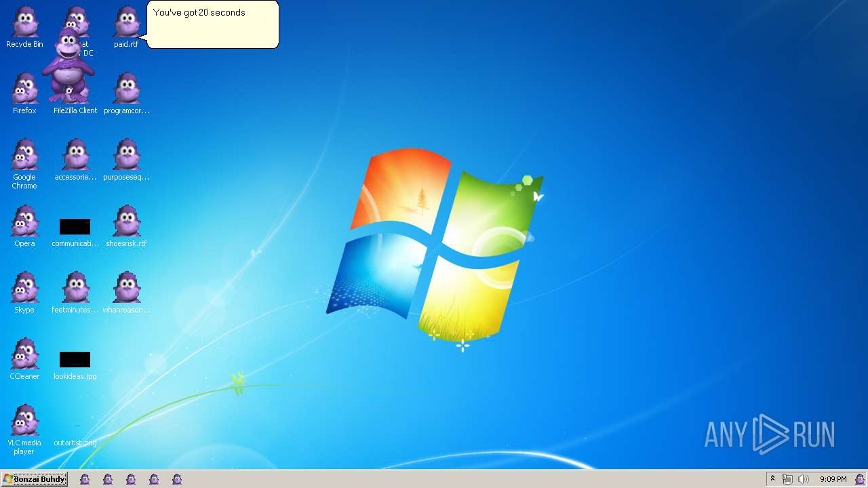Open the Bonzai Buhdy start button

click(34, 479)
